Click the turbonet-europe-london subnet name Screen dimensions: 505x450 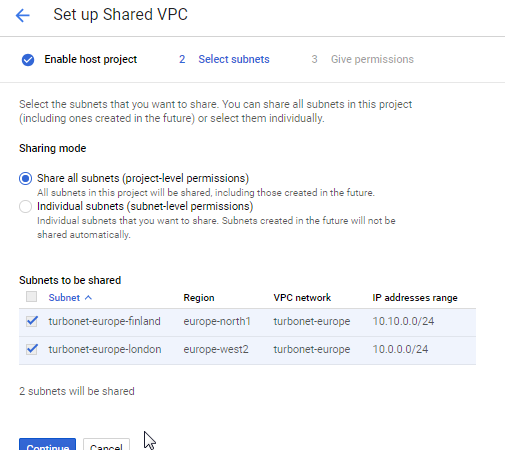pos(105,349)
